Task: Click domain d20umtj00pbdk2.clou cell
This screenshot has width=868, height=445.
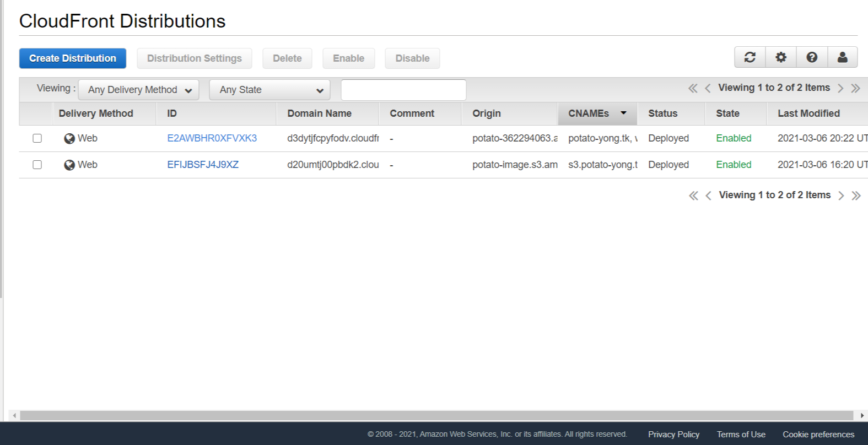Action: (x=333, y=165)
